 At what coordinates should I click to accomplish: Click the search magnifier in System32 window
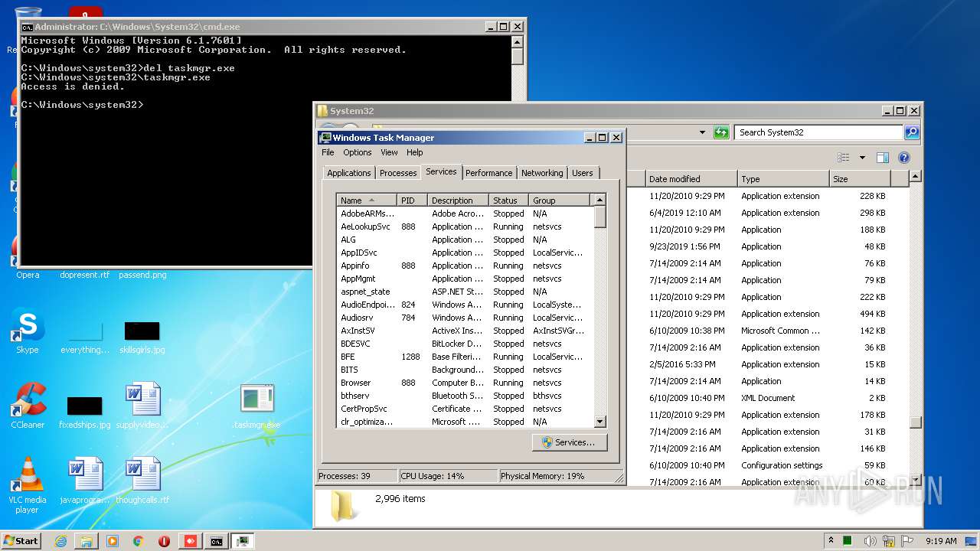point(911,132)
